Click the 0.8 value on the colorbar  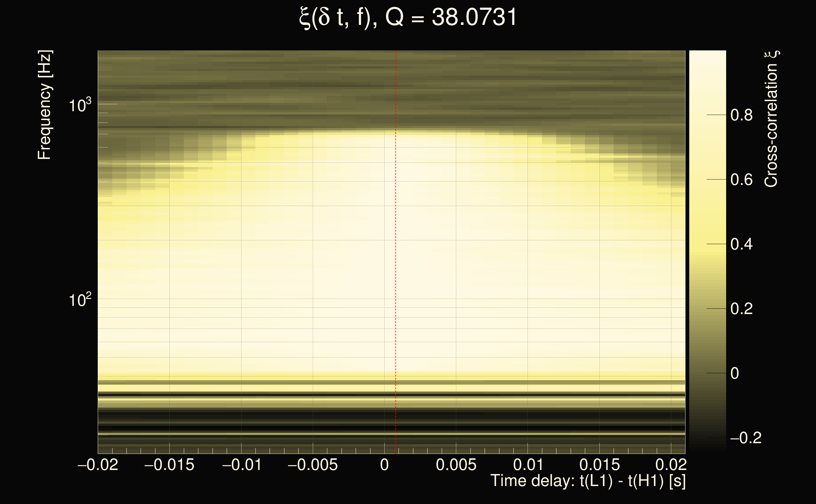click(x=741, y=115)
